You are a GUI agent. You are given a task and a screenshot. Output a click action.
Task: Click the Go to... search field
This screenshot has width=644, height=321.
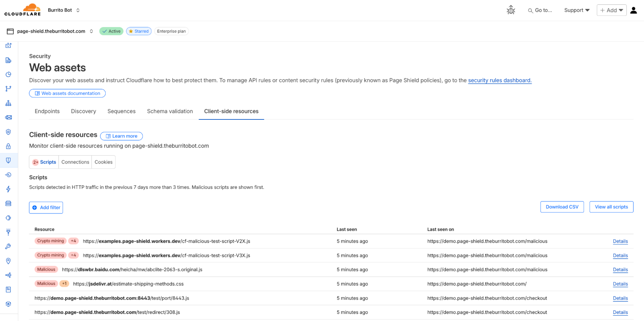tap(540, 10)
